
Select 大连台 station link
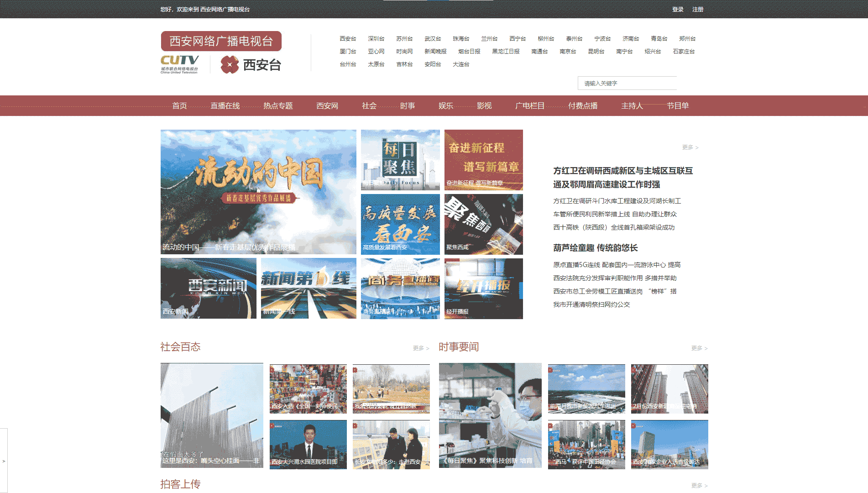pos(461,64)
